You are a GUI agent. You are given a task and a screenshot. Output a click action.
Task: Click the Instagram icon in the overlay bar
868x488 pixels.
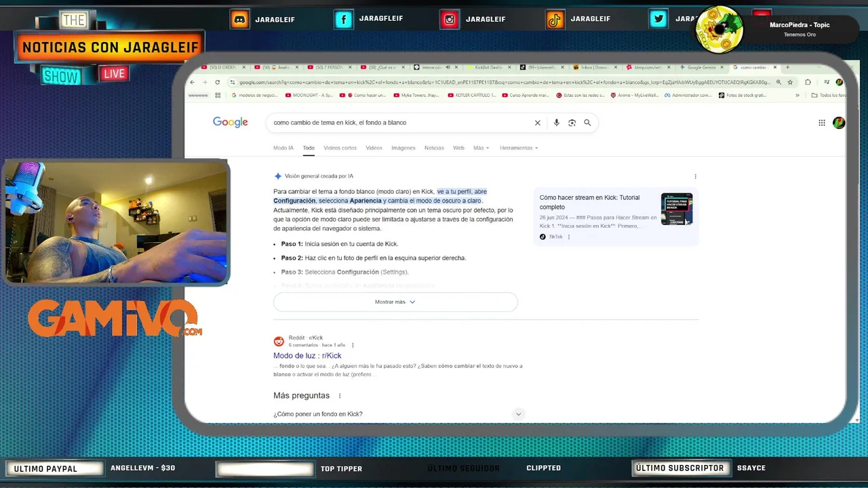tap(449, 20)
